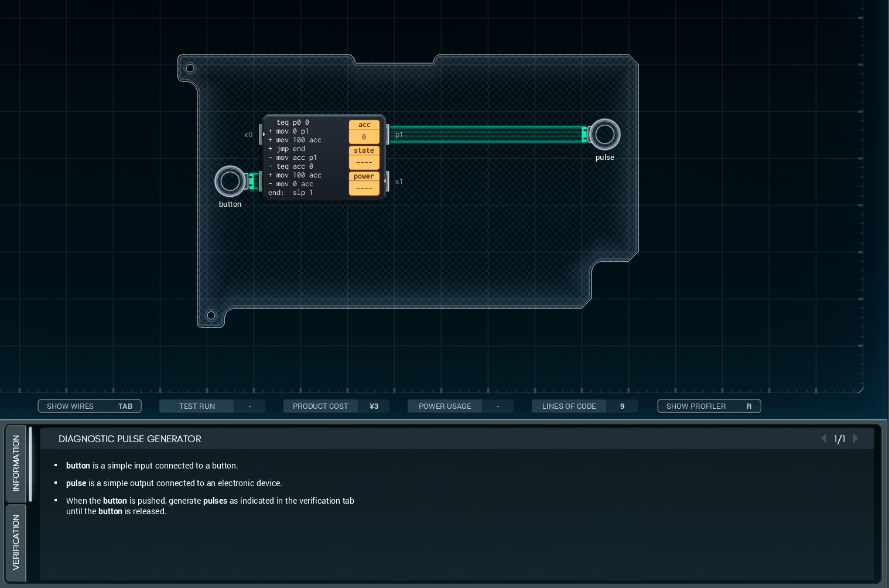Toggle Show Wires

click(90, 406)
